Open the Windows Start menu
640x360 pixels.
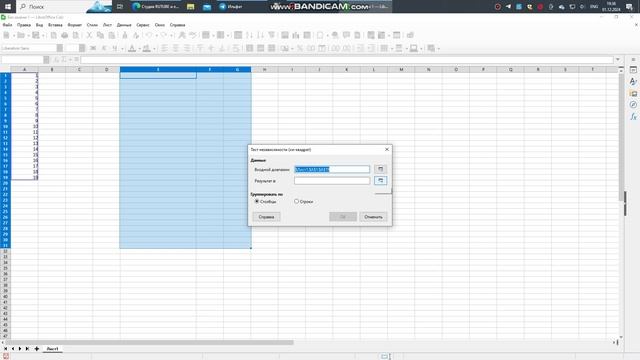[x=7, y=7]
